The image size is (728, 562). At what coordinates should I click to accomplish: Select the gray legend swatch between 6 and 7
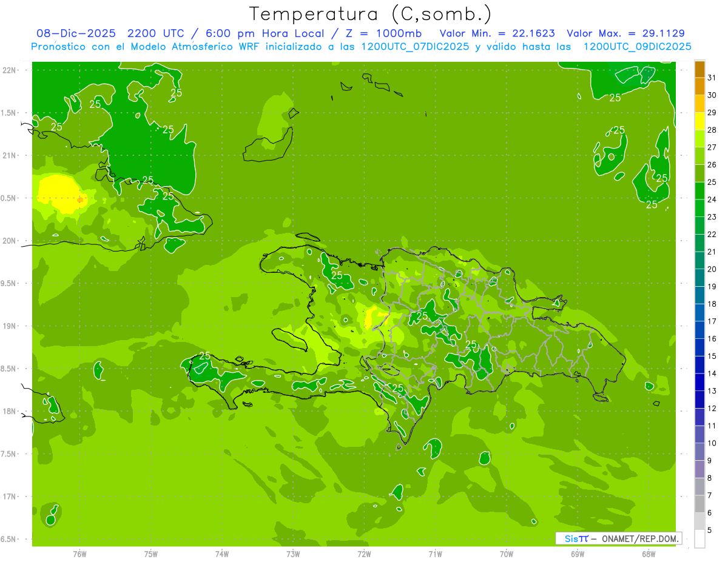point(699,504)
